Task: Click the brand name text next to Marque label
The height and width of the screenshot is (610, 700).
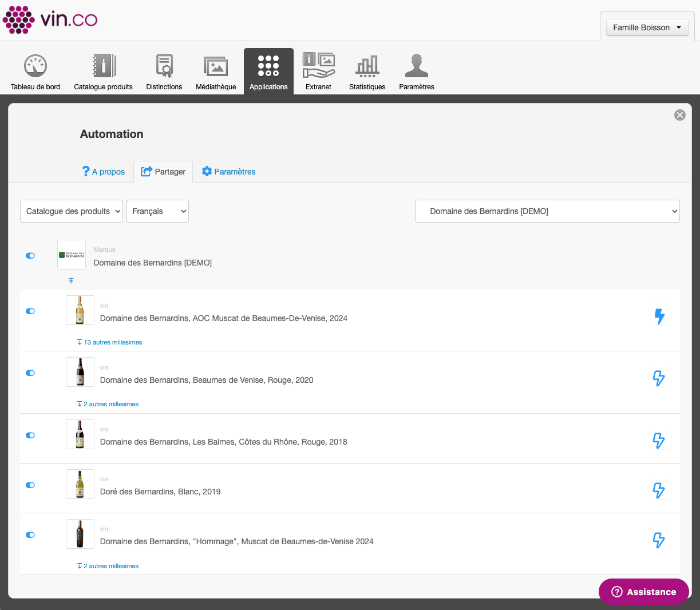Action: pos(153,263)
